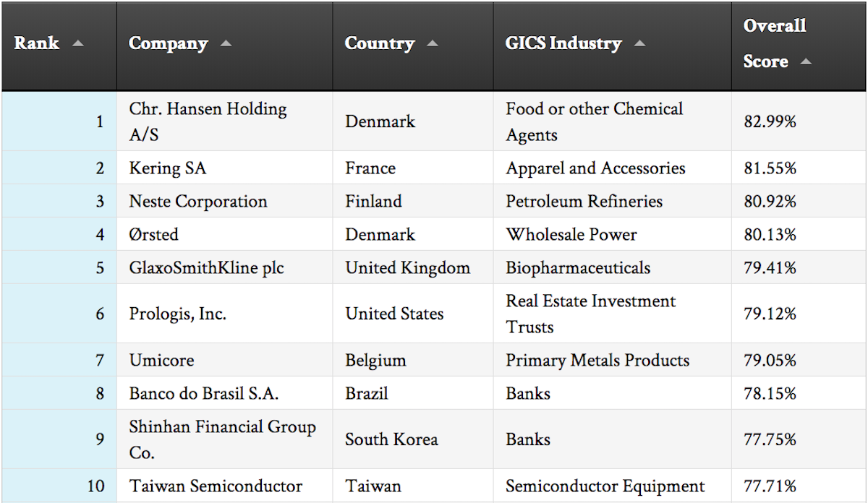Select the Rank column header
Viewport: 868px width, 503px height.
(x=37, y=43)
